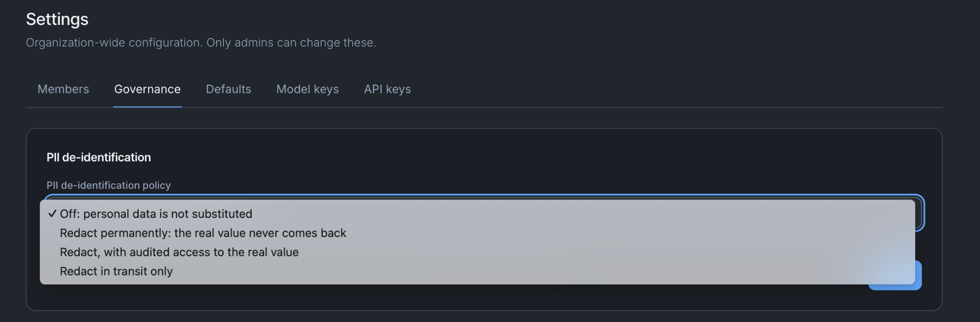Viewport: 980px width, 322px height.
Task: Click the blue underline below Governance
Action: [147, 106]
